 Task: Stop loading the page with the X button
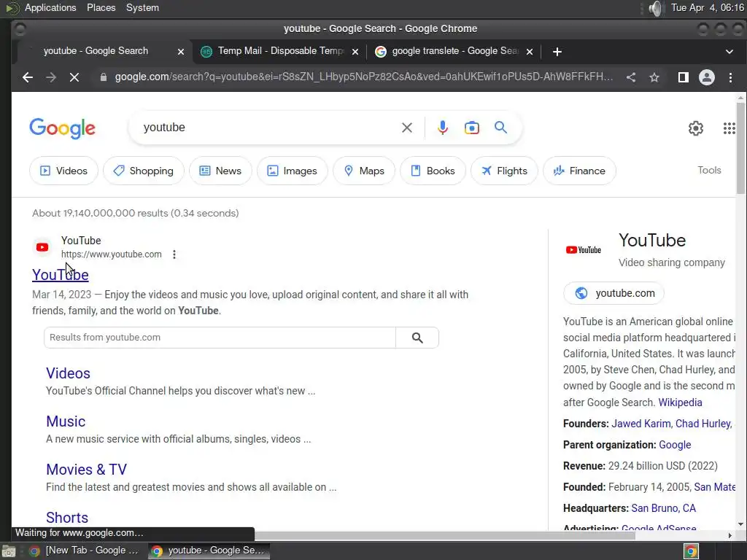pyautogui.click(x=74, y=77)
